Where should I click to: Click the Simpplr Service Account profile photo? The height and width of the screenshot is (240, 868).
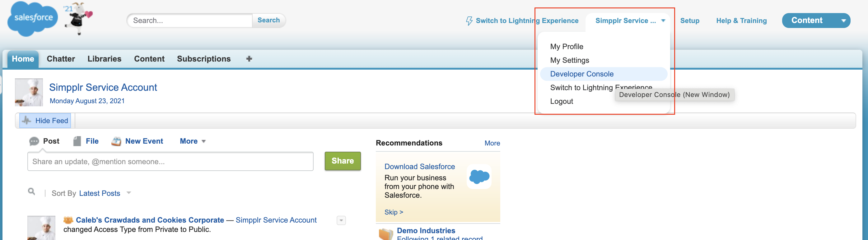[x=29, y=92]
